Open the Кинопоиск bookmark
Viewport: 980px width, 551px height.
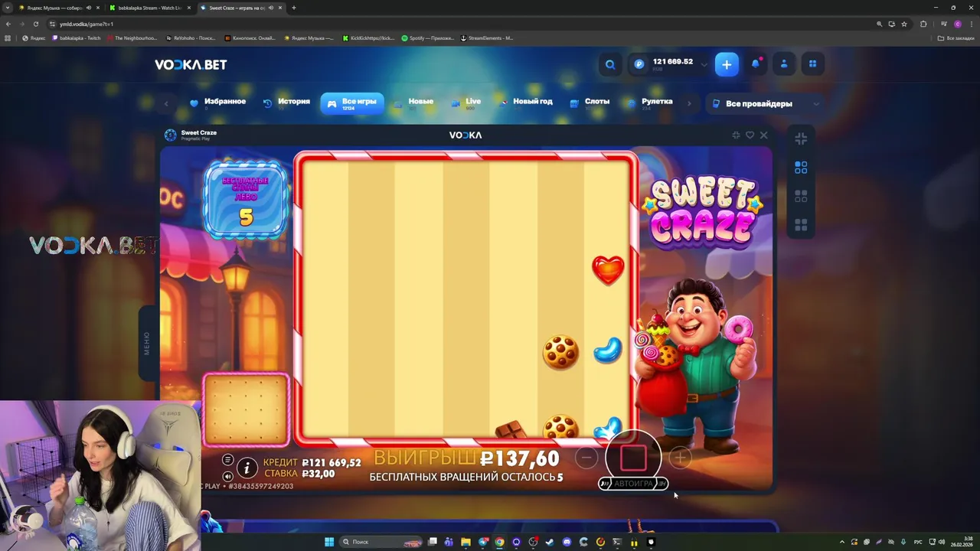point(250,38)
